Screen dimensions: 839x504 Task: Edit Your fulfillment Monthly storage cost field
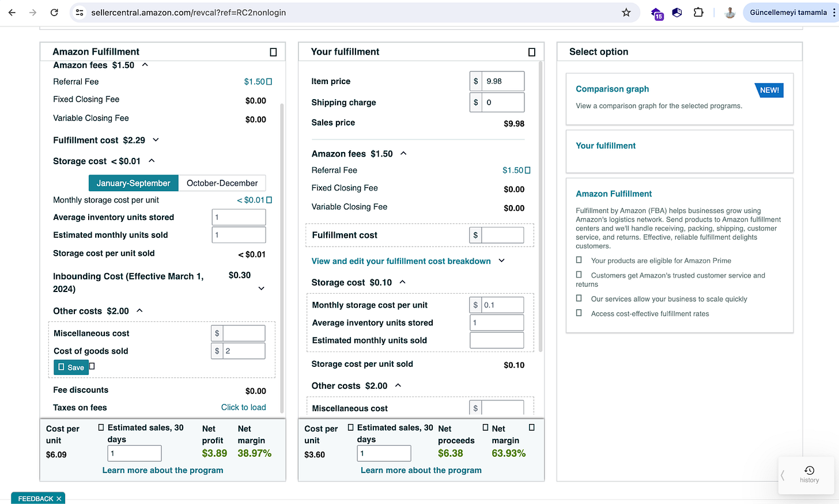502,305
